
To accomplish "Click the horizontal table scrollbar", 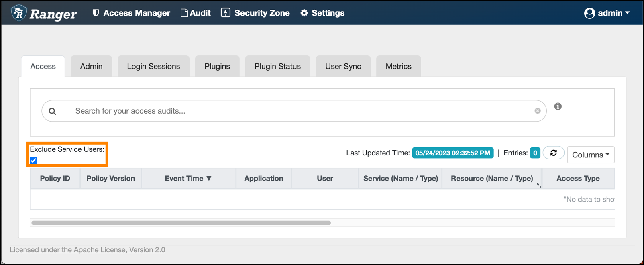I will coord(181,223).
